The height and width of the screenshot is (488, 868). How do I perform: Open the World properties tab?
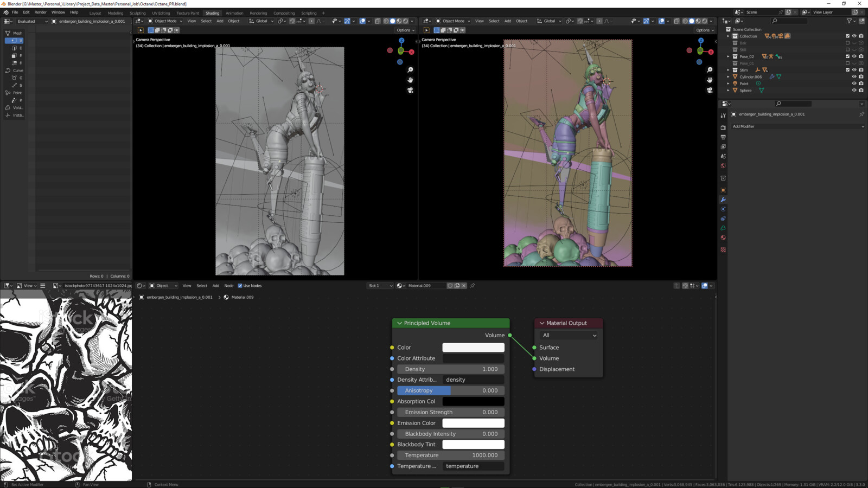pos(723,166)
